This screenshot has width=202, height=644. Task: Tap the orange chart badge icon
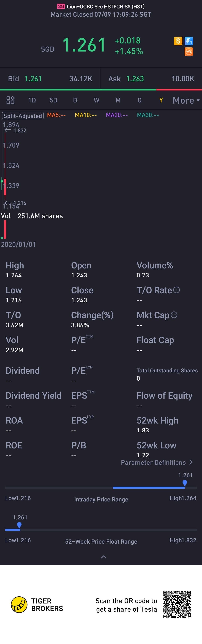[189, 52]
